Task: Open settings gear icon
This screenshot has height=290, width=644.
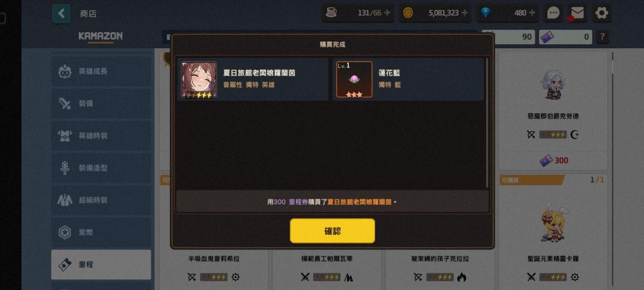Action: click(602, 13)
